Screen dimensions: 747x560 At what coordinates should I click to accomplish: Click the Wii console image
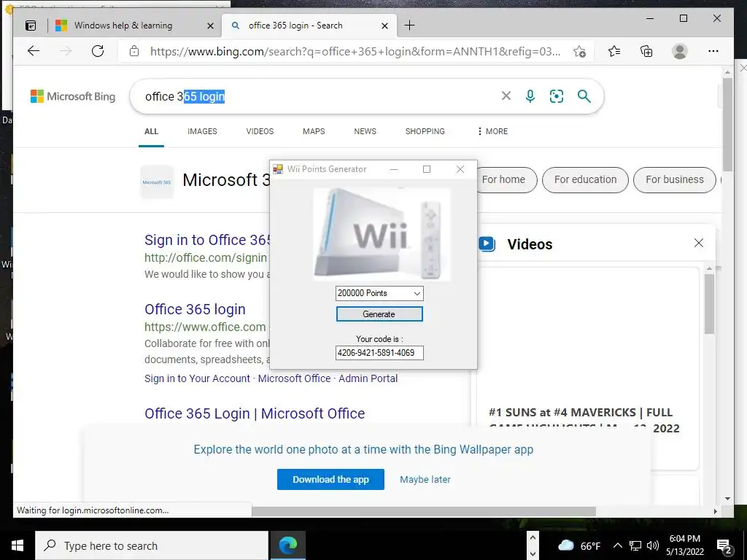382,234
